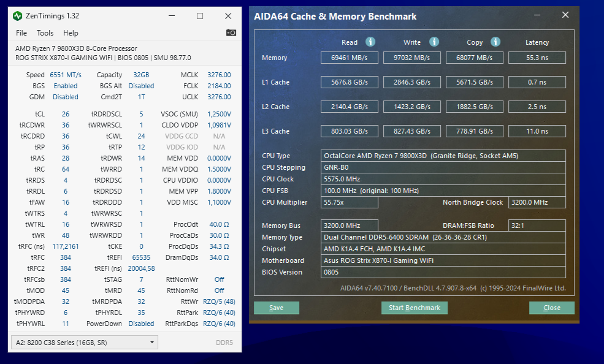Select the Memory Copy value 68077 MB/s
The width and height of the screenshot is (604, 364).
pyautogui.click(x=474, y=58)
